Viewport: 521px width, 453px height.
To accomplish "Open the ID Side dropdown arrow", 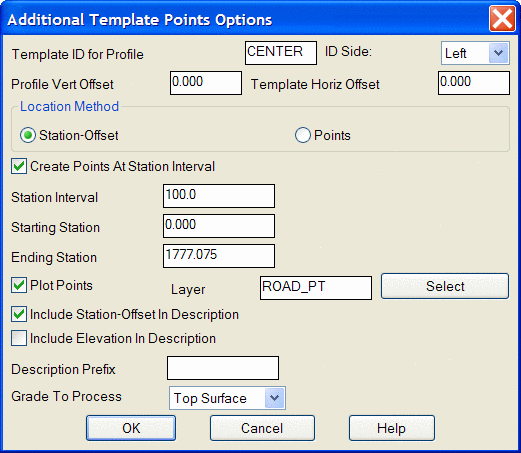I will point(498,53).
